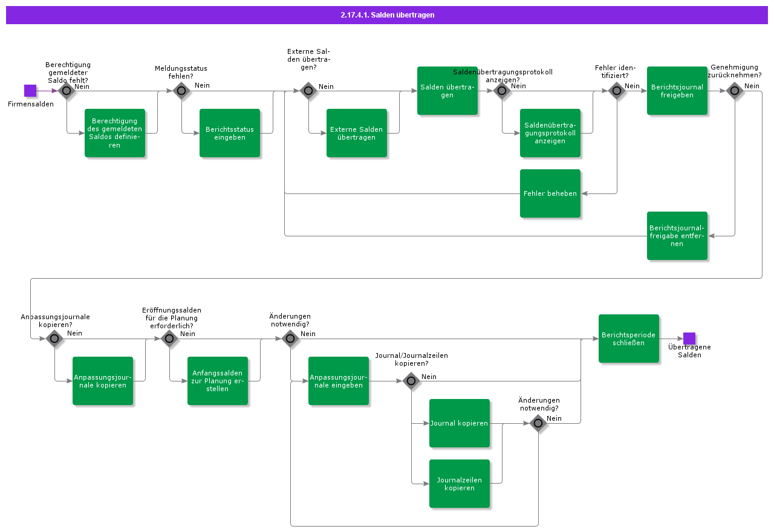Screen dimensions: 774x532
Task: Click the 'Journal/Journalzeilen kopieren?' gateway
Action: click(411, 381)
